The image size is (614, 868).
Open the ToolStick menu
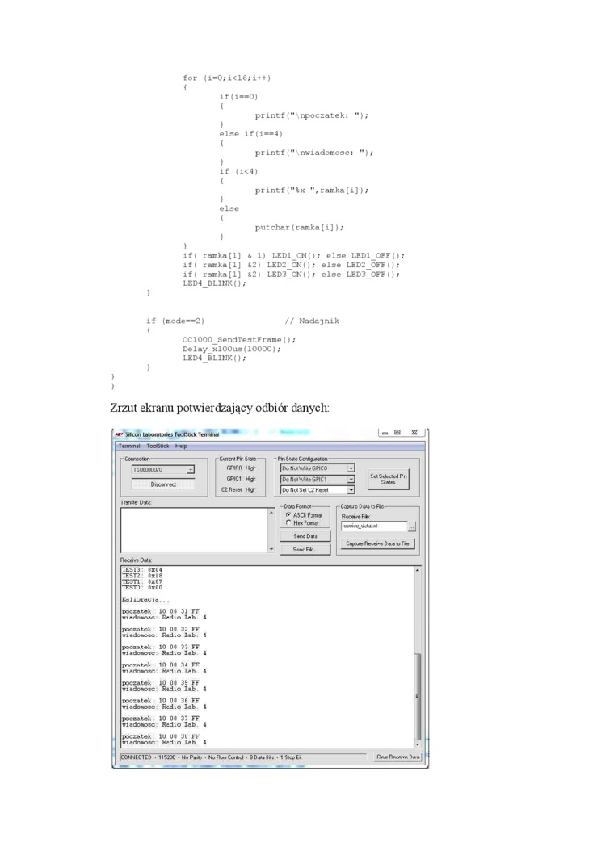[x=158, y=446]
